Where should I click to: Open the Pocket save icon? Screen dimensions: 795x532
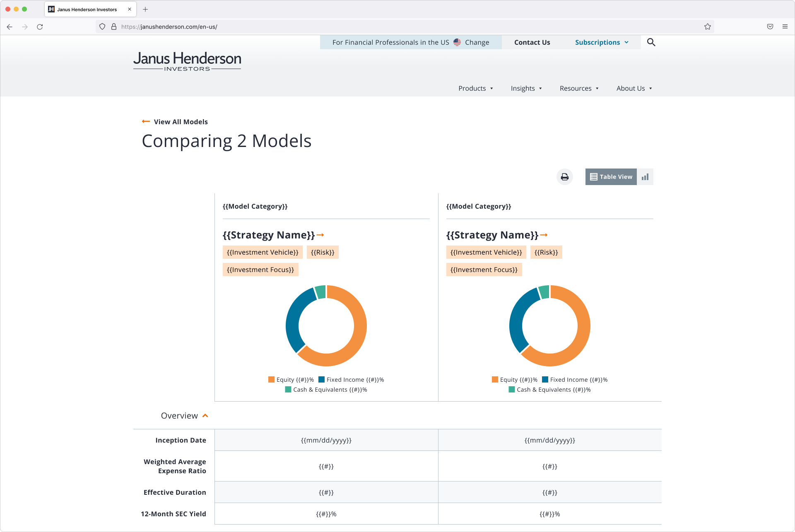tap(770, 26)
